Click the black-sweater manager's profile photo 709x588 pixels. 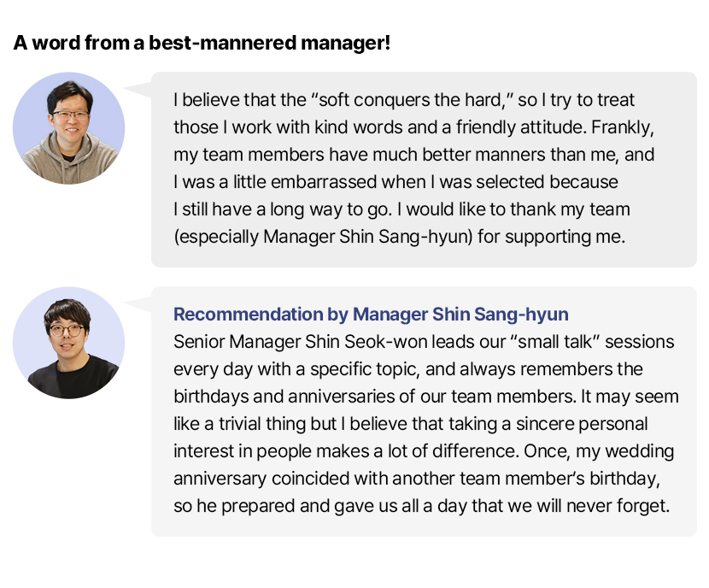click(68, 343)
